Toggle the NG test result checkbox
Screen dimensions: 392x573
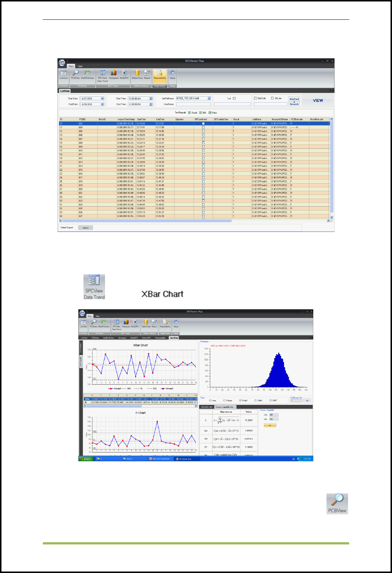coord(201,112)
